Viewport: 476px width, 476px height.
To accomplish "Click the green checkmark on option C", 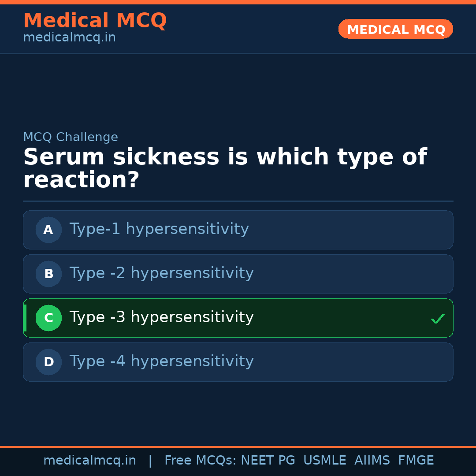I will click(x=437, y=319).
